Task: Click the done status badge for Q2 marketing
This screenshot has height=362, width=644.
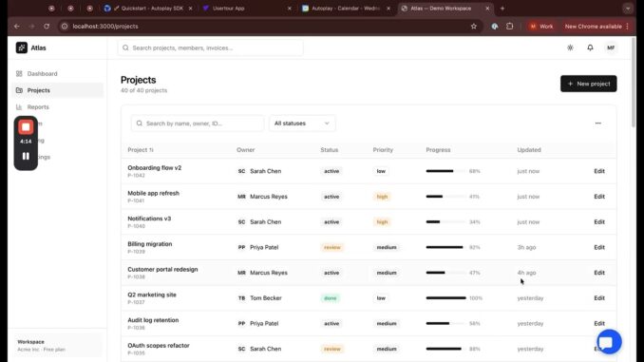Action: (x=331, y=298)
